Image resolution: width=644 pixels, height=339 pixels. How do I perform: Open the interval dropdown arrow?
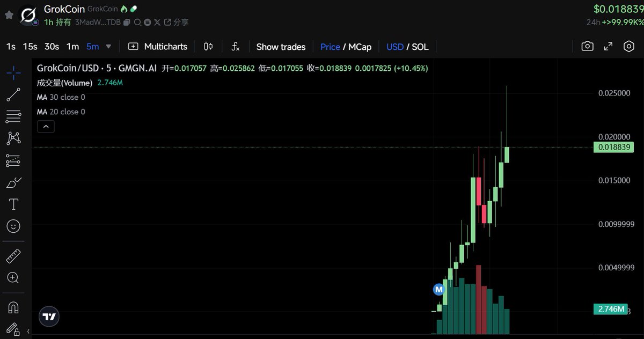click(x=108, y=47)
